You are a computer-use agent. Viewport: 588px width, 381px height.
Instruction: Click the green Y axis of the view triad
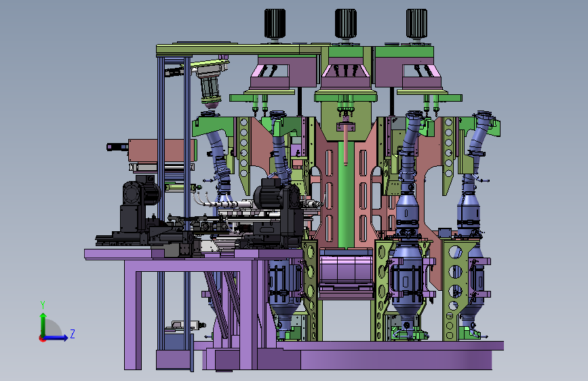(x=43, y=325)
